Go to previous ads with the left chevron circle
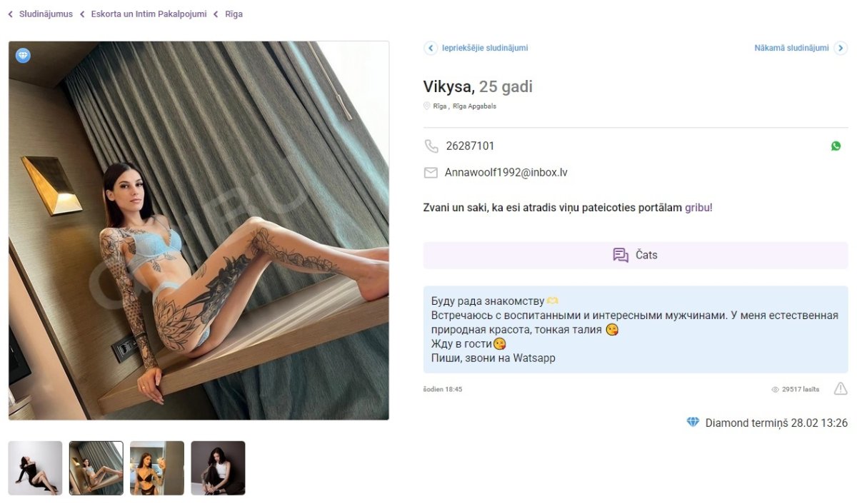Image resolution: width=857 pixels, height=504 pixels. [x=431, y=48]
